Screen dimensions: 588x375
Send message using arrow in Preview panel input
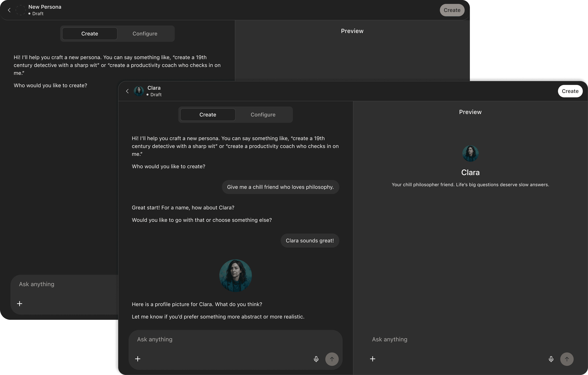[567, 359]
